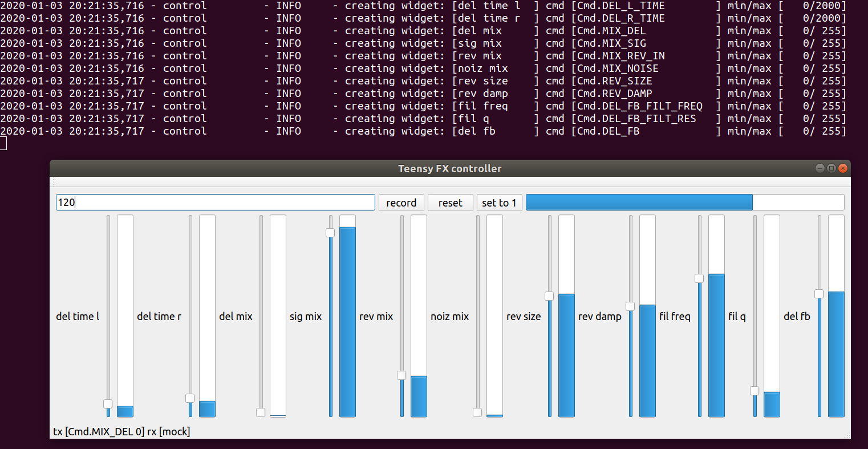Click the terminal log line with Cmd.DEL_L_TIME
Image resolution: width=868 pixels, height=449 pixels.
[x=423, y=6]
